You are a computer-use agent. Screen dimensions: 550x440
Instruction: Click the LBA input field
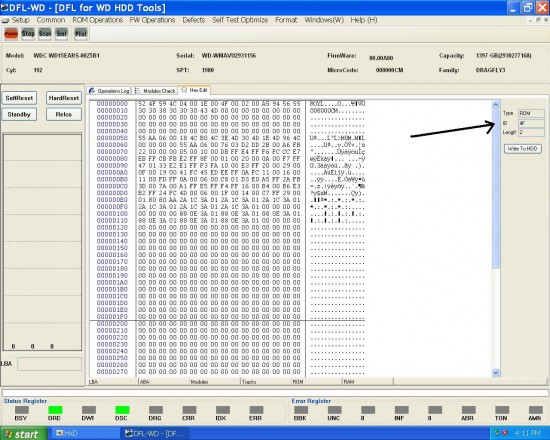(x=49, y=364)
